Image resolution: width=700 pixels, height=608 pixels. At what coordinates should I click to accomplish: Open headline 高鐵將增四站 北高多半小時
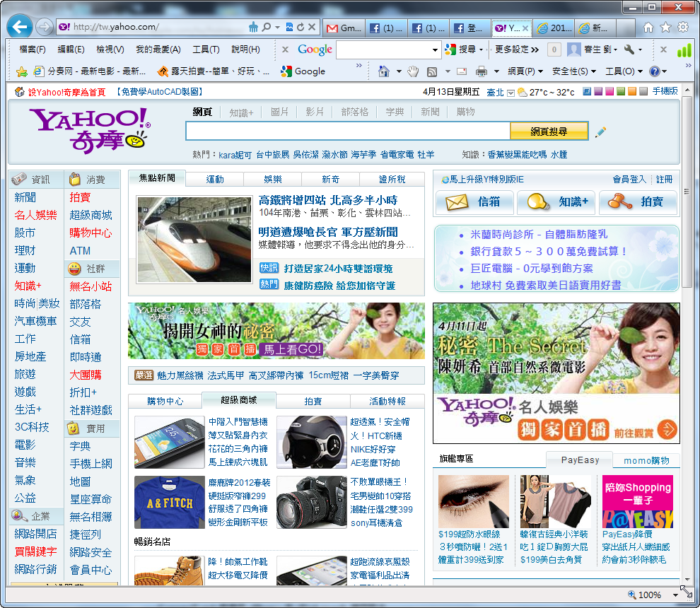[x=327, y=199]
